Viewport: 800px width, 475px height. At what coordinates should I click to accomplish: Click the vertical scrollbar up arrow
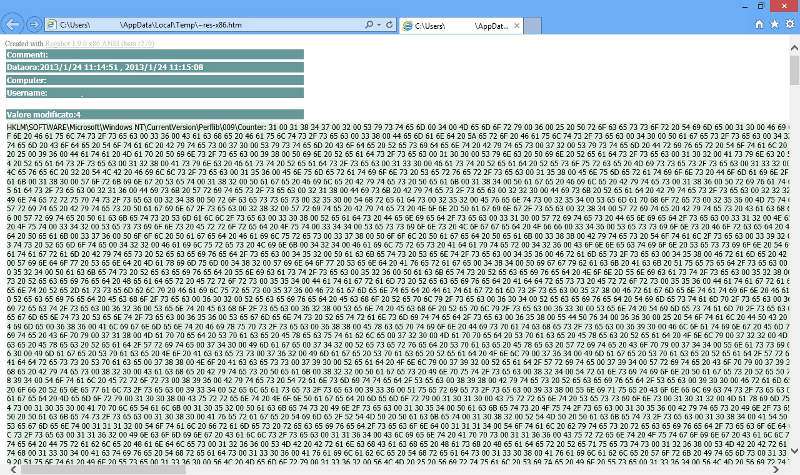tap(794, 48)
